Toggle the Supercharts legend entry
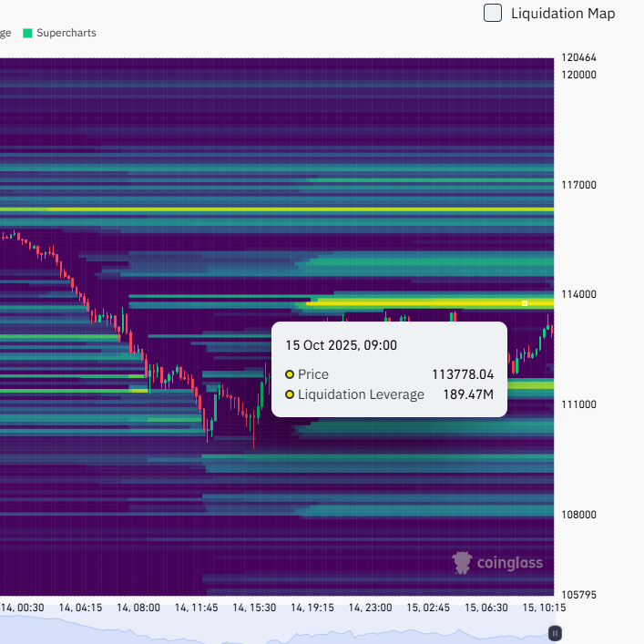The height and width of the screenshot is (644, 644). (x=59, y=33)
